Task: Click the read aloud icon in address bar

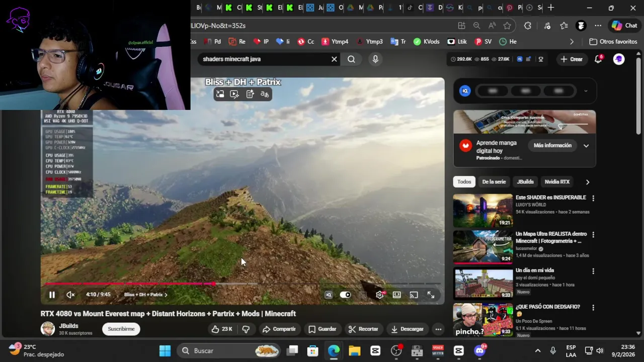Action: [492, 26]
